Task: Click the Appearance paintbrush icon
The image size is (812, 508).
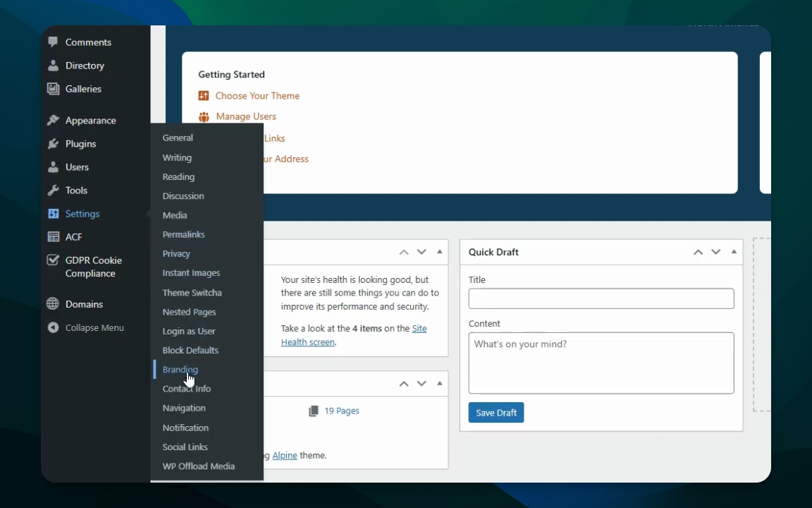Action: click(x=53, y=120)
